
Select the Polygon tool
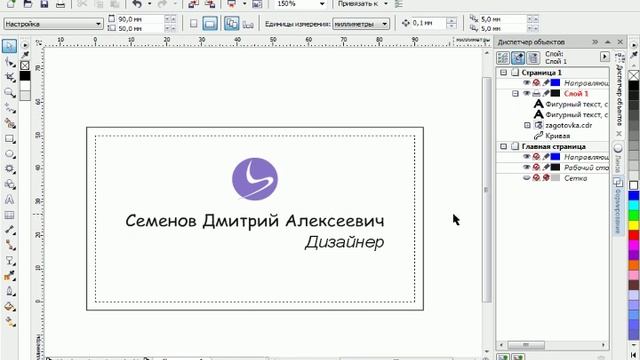click(x=10, y=169)
